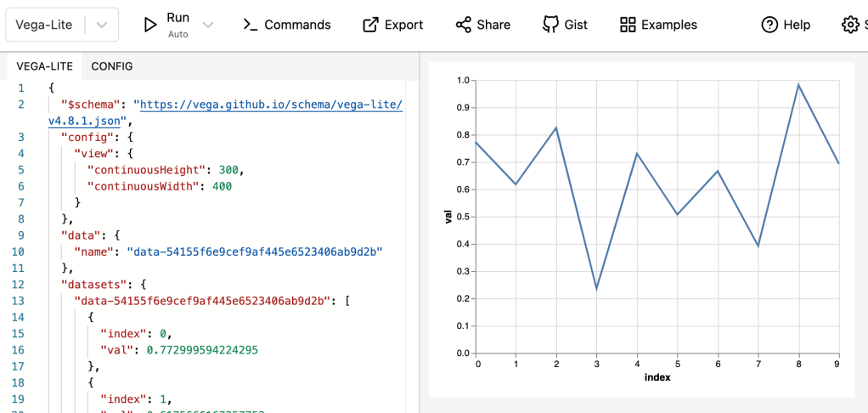This screenshot has height=413, width=868.
Task: Click line number 13 in the gutter
Action: 20,300
